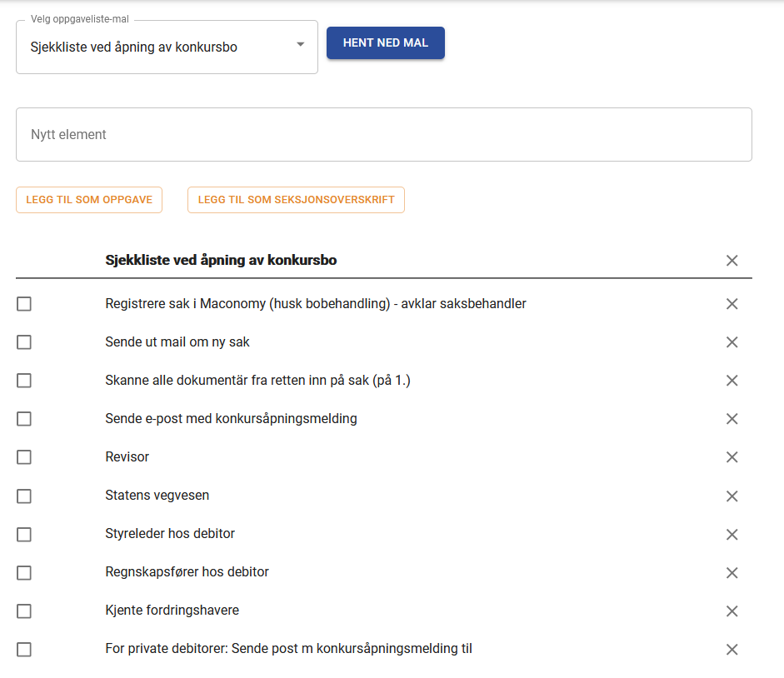Focus the 'Nytt element' text field

[x=383, y=134]
